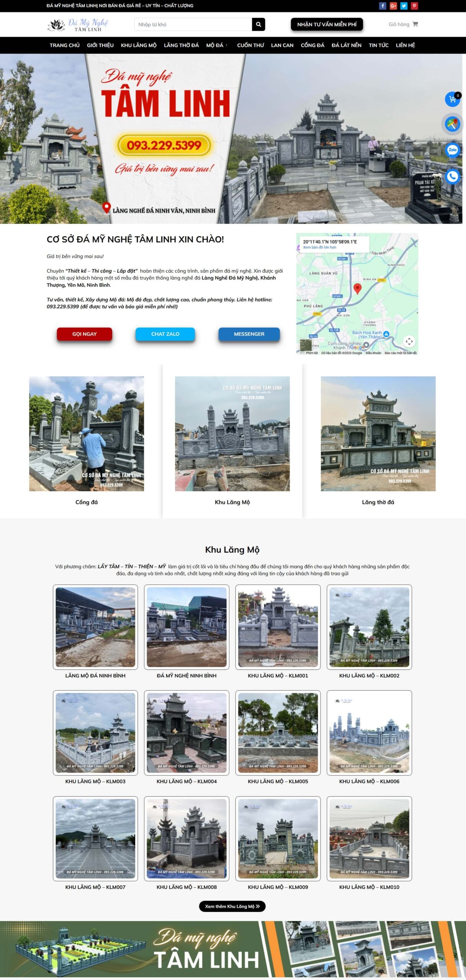Expand the Mộ đá dropdown menu
The height and width of the screenshot is (980, 466).
pyautogui.click(x=217, y=45)
